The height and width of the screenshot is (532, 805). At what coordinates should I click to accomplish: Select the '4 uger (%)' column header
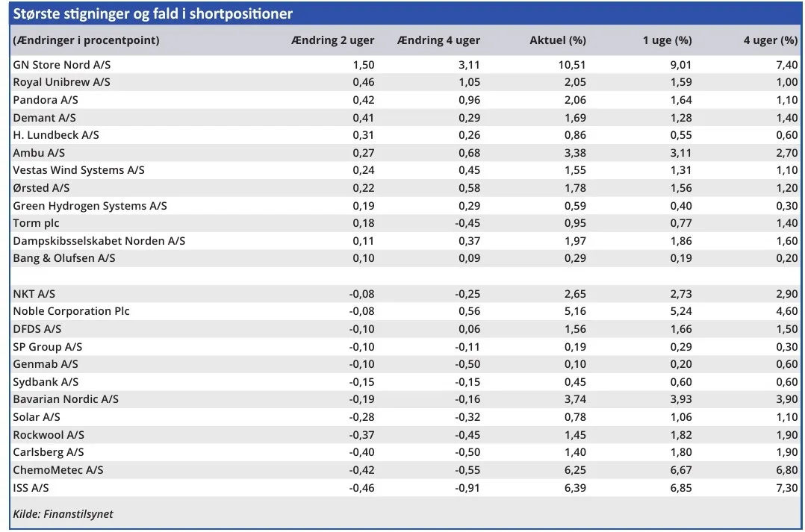point(770,40)
